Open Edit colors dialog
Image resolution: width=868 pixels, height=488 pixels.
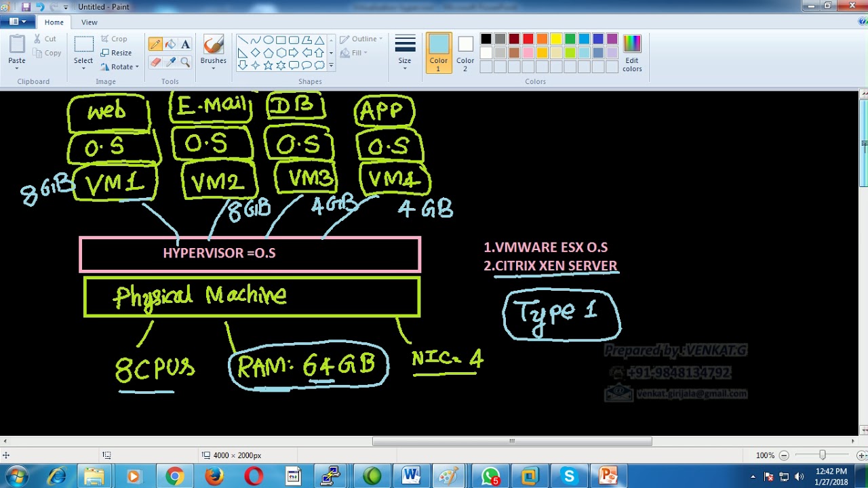(632, 53)
